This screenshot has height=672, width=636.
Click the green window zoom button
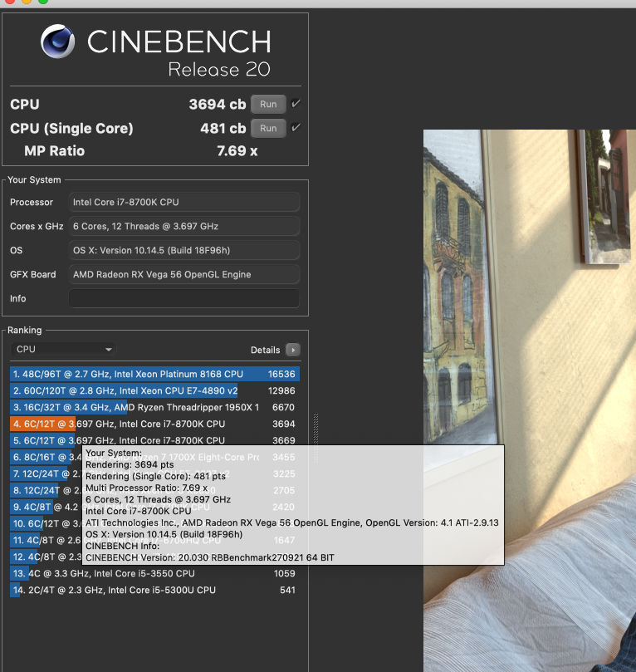point(43,2)
